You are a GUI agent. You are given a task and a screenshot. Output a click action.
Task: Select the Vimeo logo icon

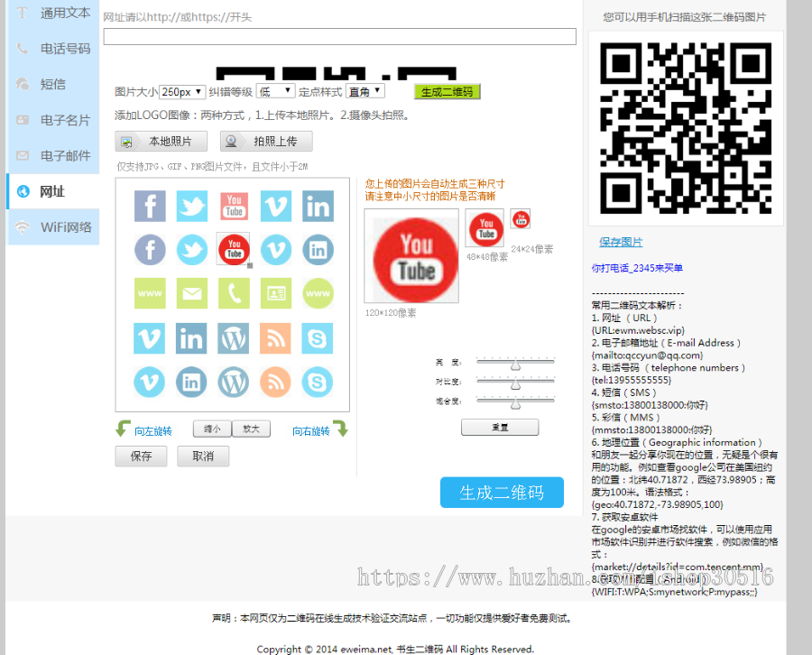click(276, 206)
